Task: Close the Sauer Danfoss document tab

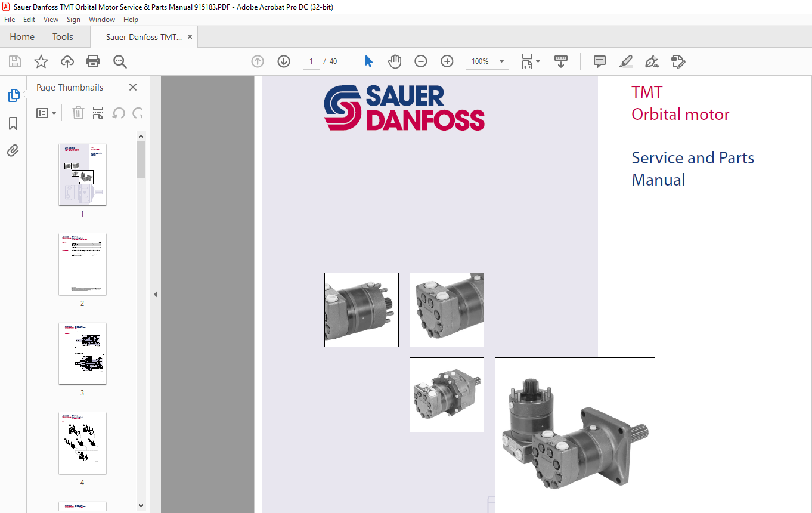Action: [190, 37]
